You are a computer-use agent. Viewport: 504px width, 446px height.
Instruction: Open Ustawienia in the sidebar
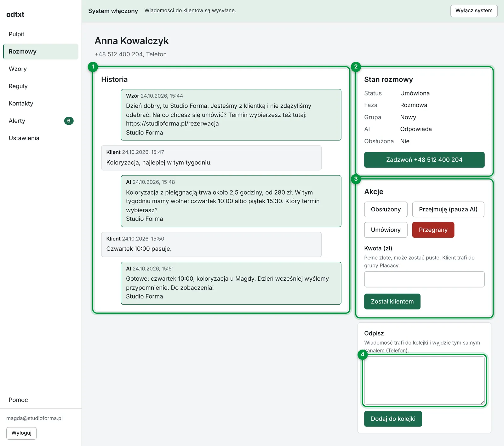point(41,138)
